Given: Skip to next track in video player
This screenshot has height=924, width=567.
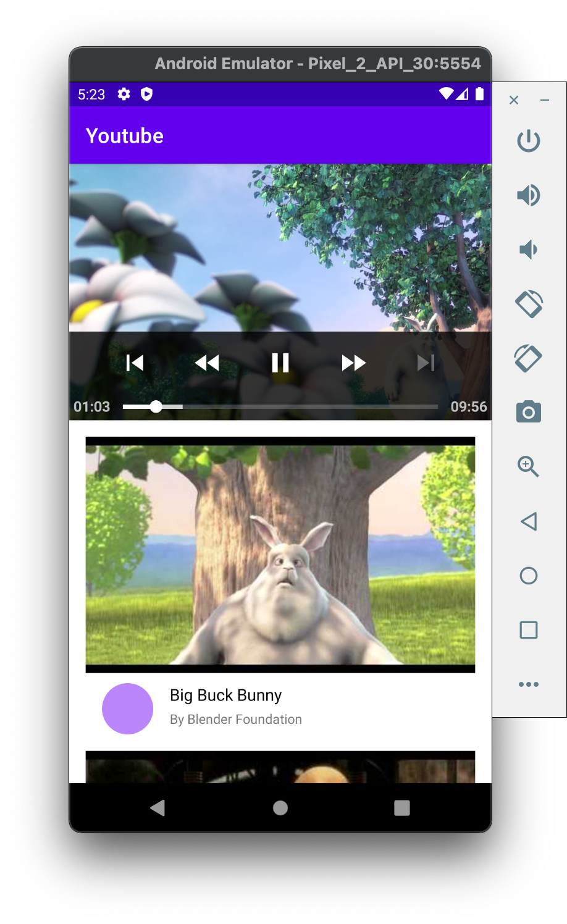Looking at the screenshot, I should (426, 363).
